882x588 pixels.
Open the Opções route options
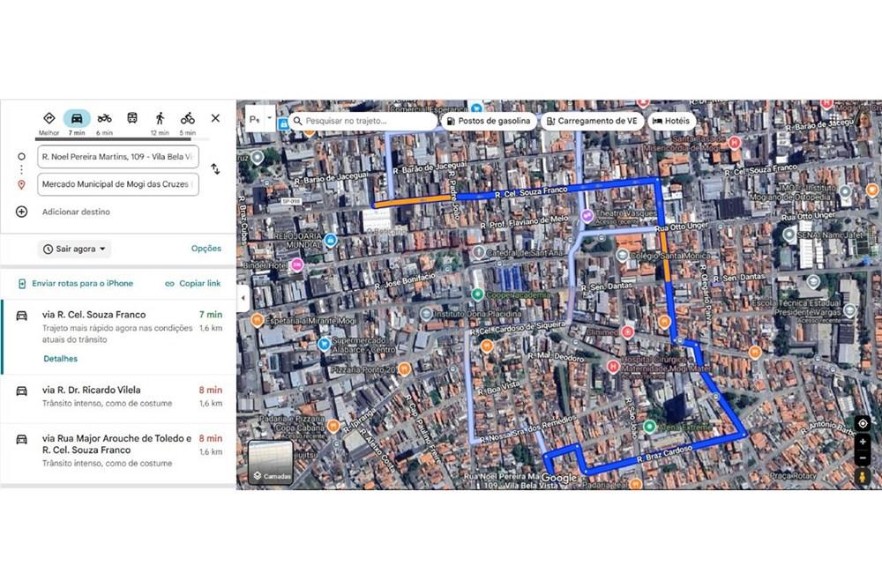tap(206, 249)
